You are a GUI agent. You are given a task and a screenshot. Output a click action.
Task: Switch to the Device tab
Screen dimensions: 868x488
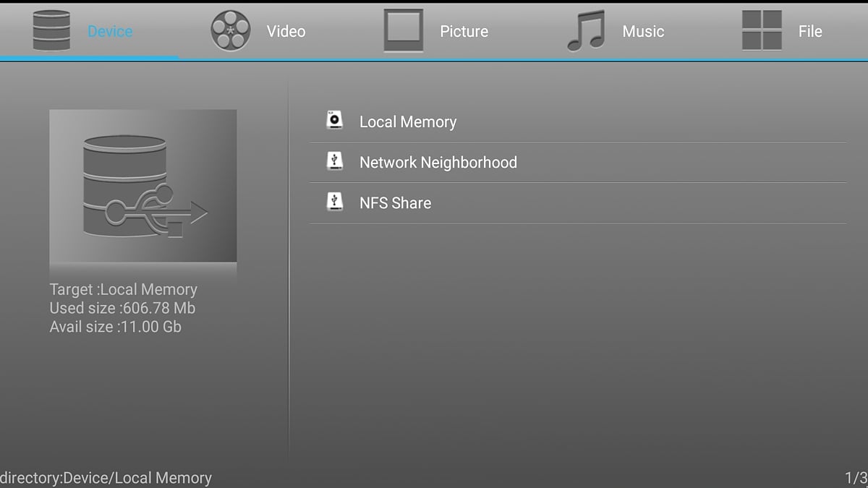click(x=110, y=31)
